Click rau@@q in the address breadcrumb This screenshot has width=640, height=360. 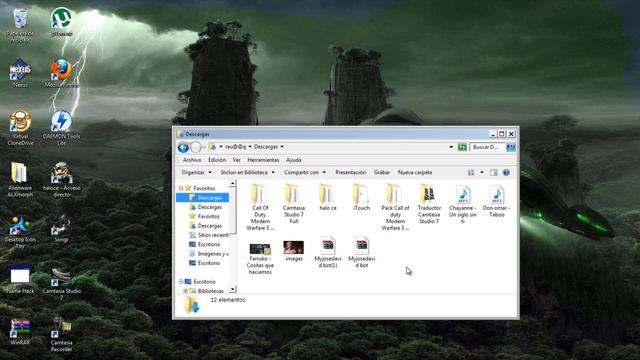(236, 147)
